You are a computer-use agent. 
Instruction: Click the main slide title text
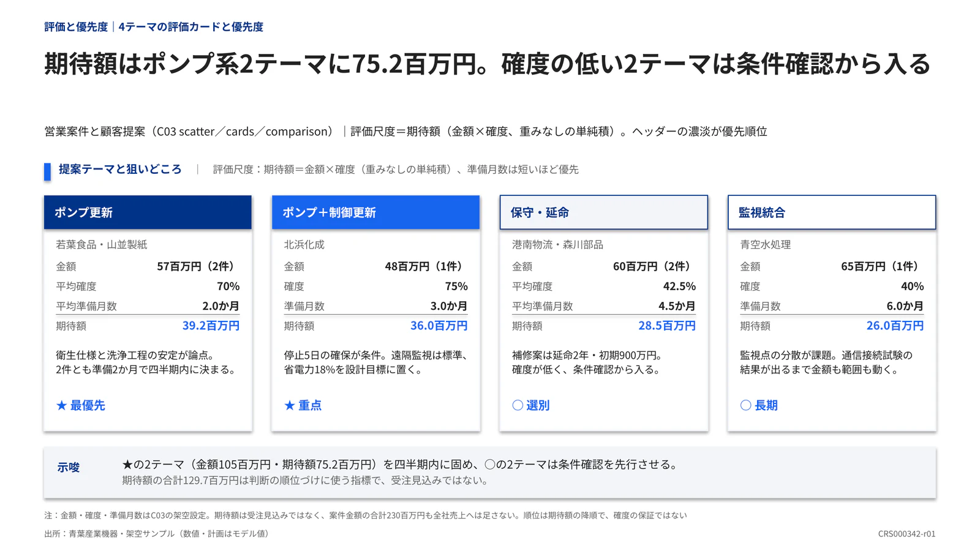(x=488, y=64)
